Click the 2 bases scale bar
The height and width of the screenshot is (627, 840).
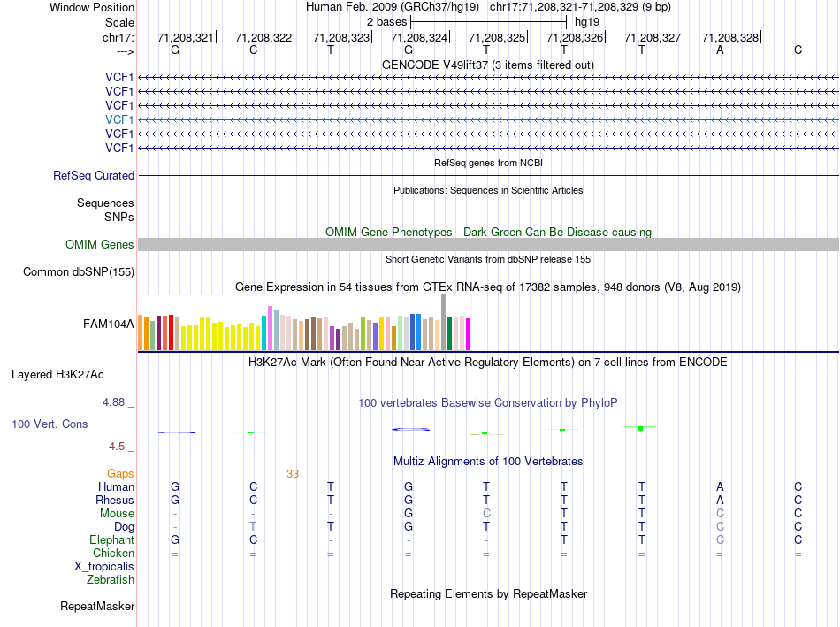tap(488, 20)
